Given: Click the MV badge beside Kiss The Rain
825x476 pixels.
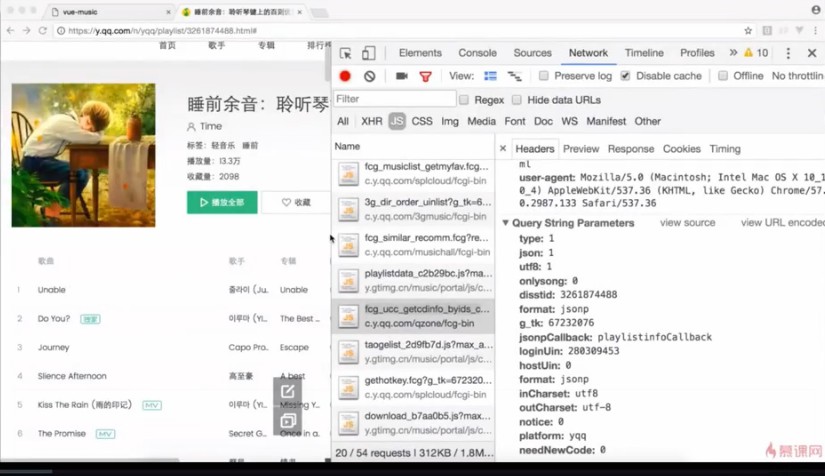Looking at the screenshot, I should pos(152,405).
